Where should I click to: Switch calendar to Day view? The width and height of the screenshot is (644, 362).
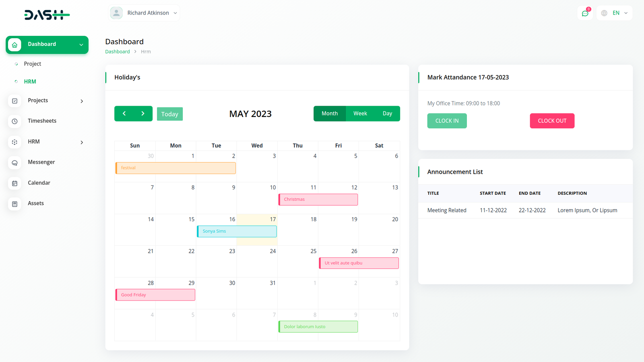[x=387, y=114]
